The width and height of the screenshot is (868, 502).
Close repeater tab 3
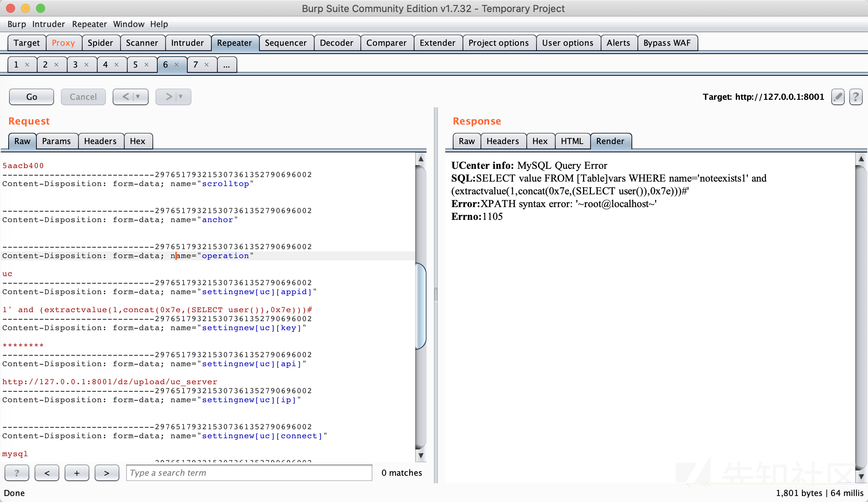tap(86, 65)
